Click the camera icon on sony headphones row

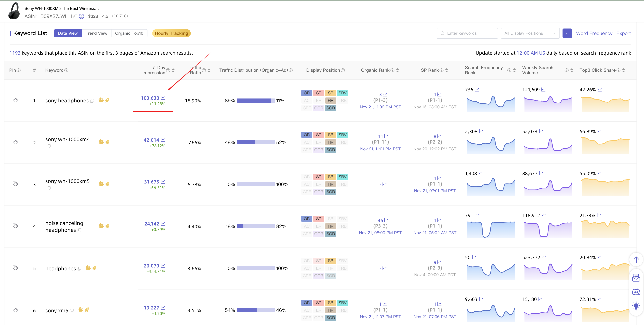tap(101, 100)
